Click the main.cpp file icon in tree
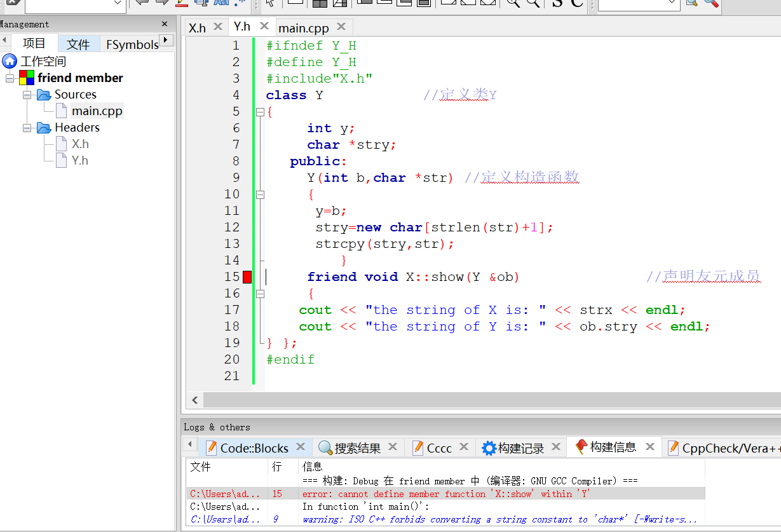 click(61, 111)
